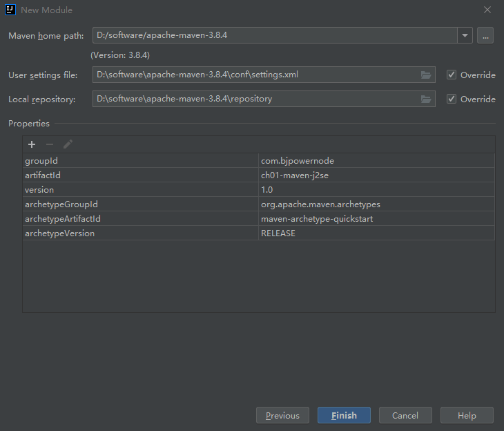Open folder browser for User settings file

click(x=426, y=75)
